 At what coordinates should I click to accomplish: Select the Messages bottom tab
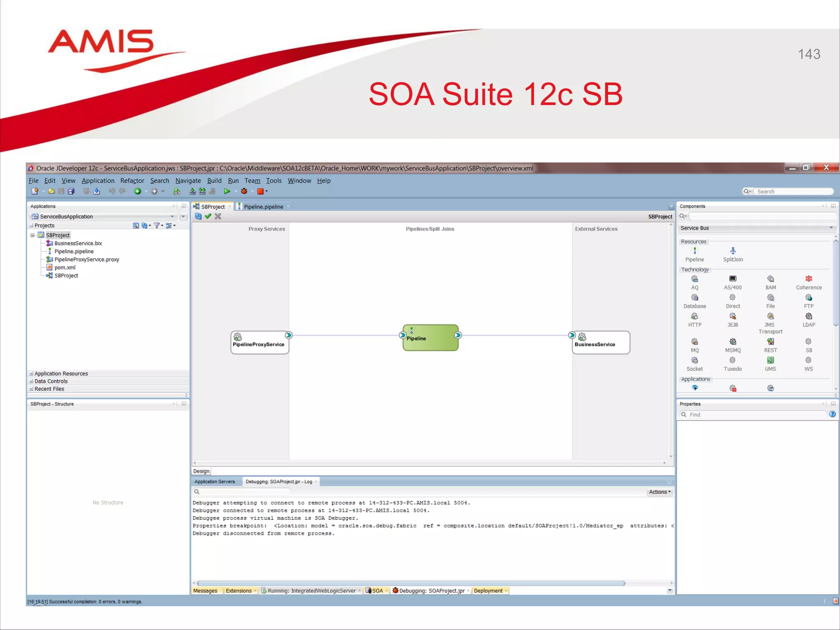(205, 591)
